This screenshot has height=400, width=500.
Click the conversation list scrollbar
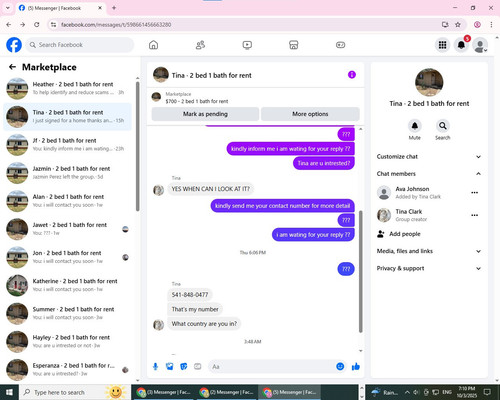(x=137, y=147)
